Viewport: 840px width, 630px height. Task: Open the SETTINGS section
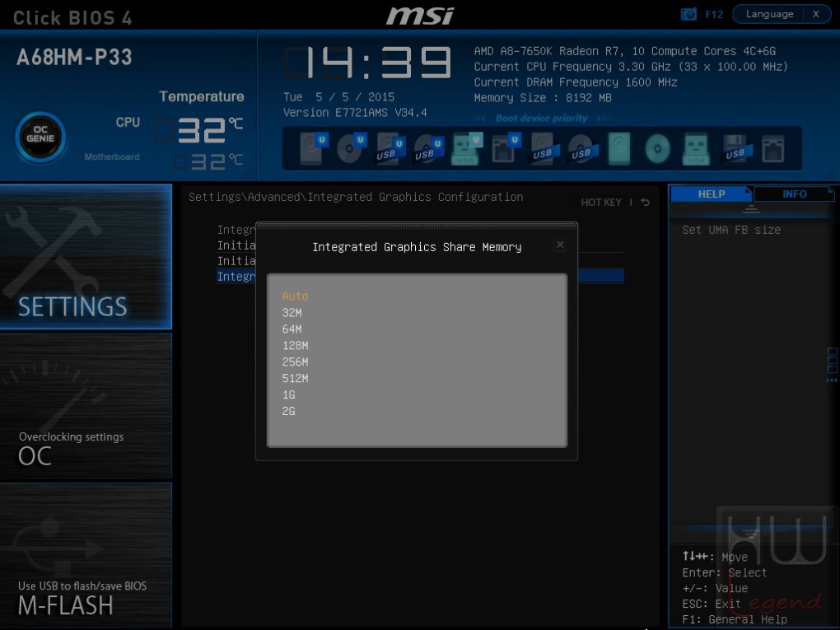[x=86, y=257]
